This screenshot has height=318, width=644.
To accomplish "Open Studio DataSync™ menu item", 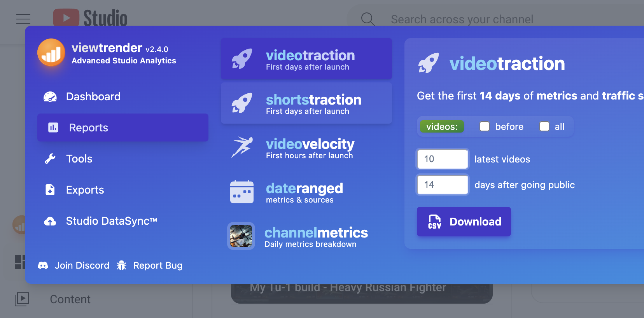I will (x=123, y=221).
